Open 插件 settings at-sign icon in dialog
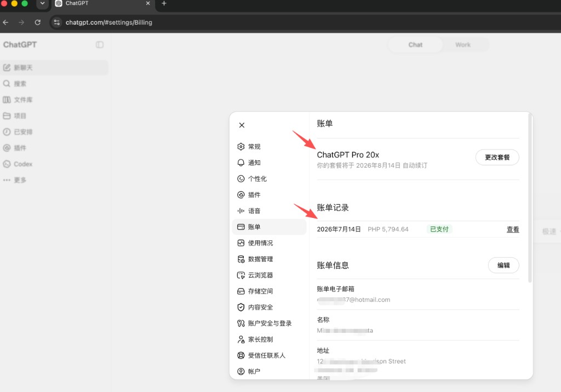 pyautogui.click(x=241, y=195)
